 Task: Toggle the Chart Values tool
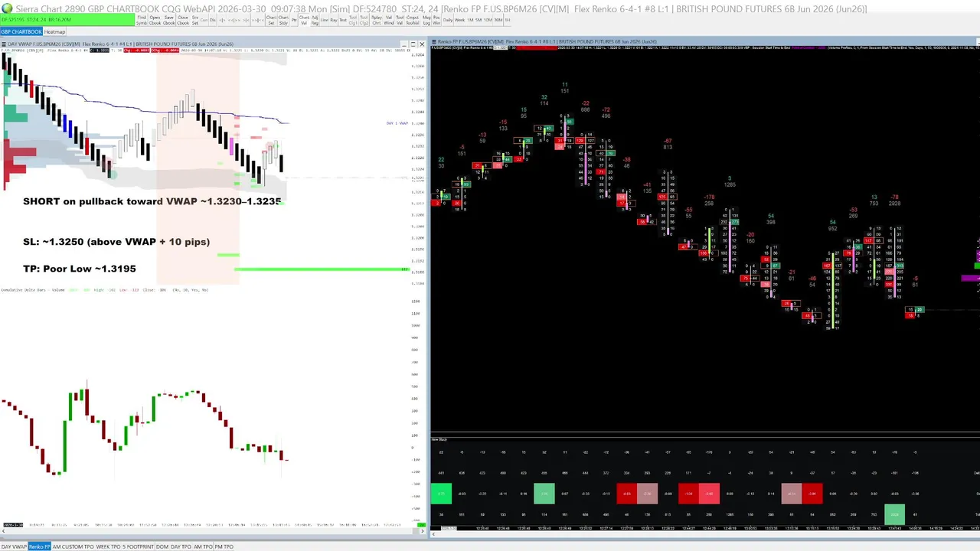click(x=305, y=20)
